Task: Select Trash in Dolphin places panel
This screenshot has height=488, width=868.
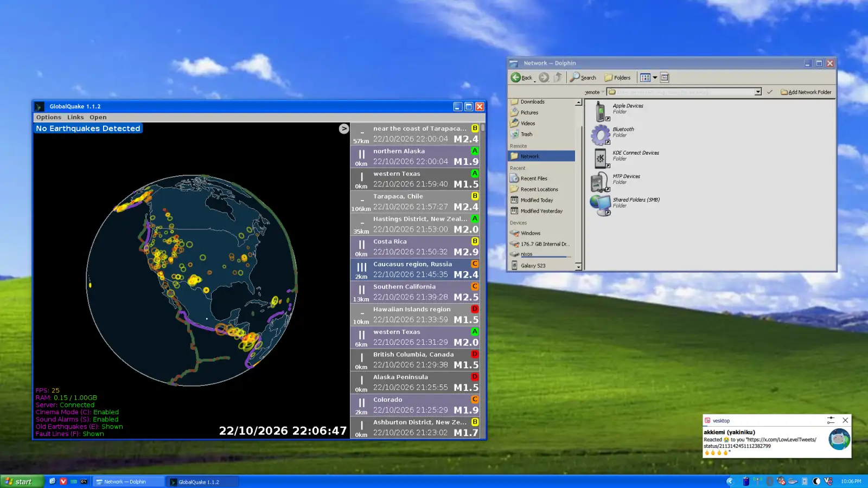Action: tap(541, 134)
